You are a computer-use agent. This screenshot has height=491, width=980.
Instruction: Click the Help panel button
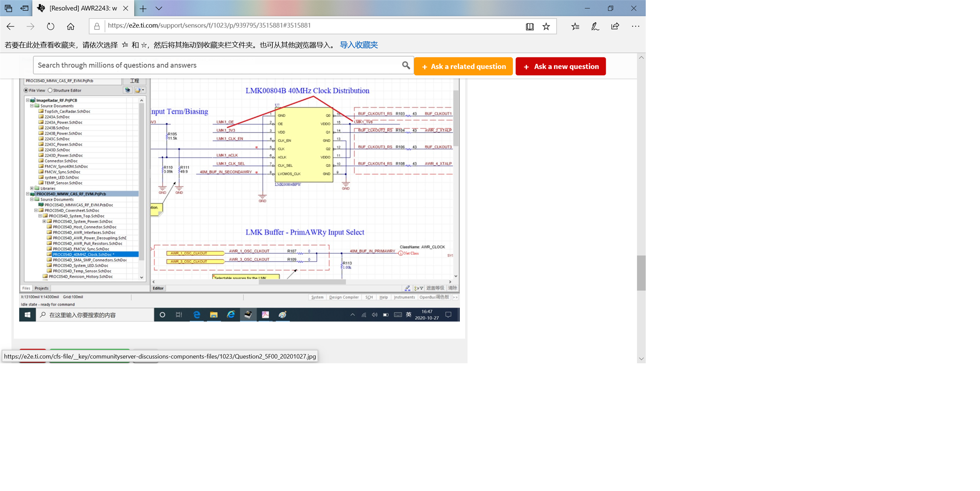tap(384, 297)
